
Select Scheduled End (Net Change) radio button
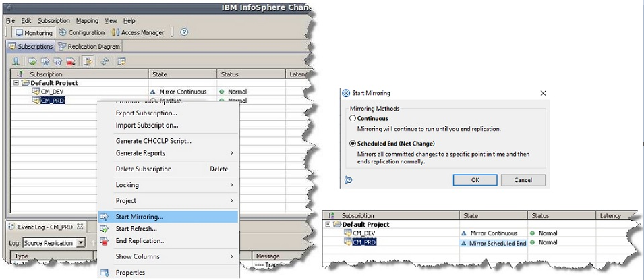353,144
